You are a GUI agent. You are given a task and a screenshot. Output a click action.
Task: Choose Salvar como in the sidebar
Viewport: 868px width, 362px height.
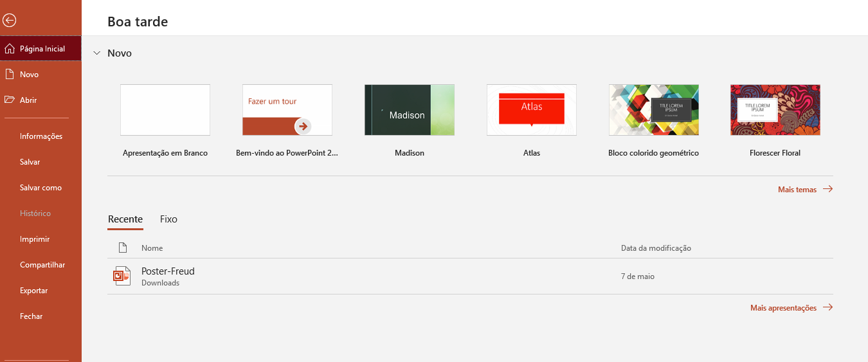pyautogui.click(x=41, y=188)
